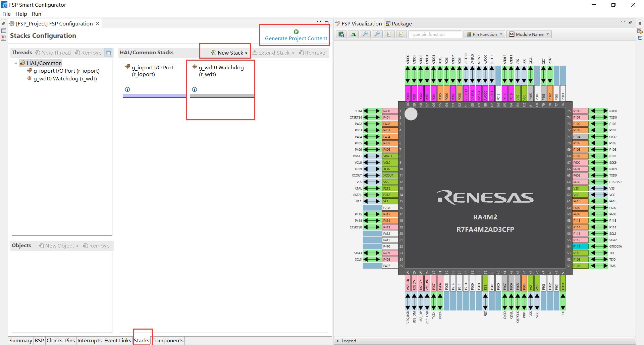Viewport: 644px width, 345px height.
Task: Open the Help menu
Action: (21, 14)
